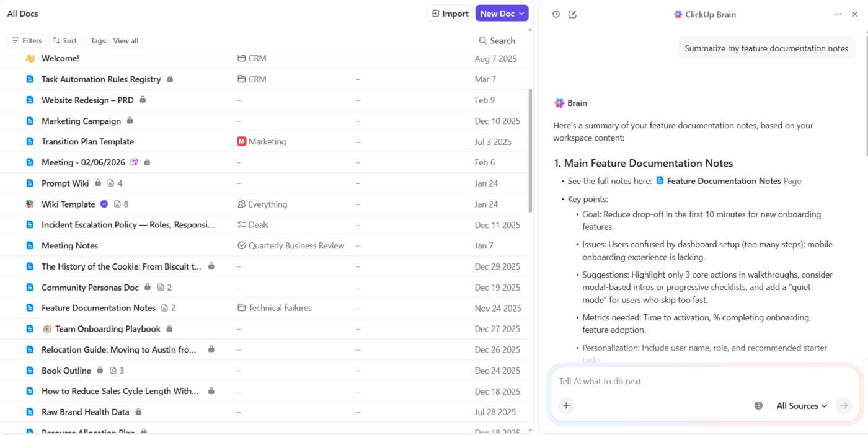The image size is (868, 435).
Task: Send the AI prompt with arrow icon
Action: tap(844, 405)
